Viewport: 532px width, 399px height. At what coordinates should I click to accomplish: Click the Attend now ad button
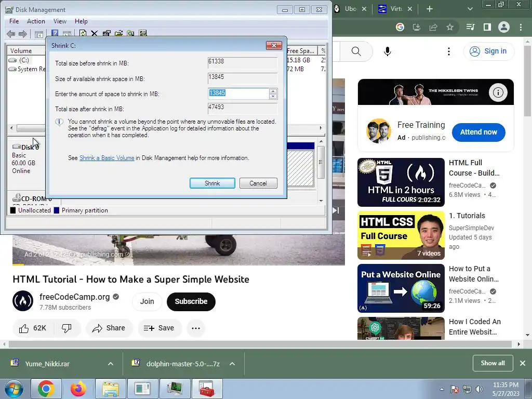478,132
